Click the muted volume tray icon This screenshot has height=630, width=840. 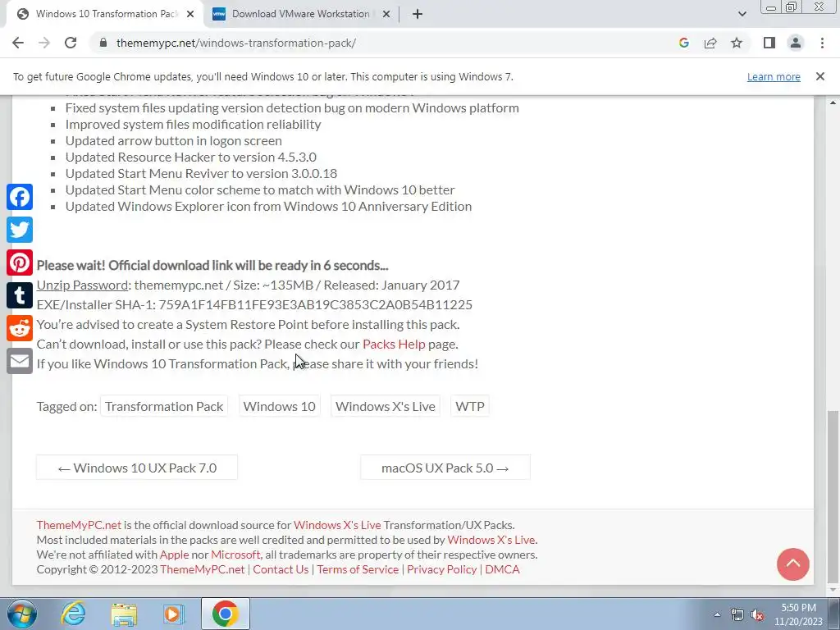757,615
